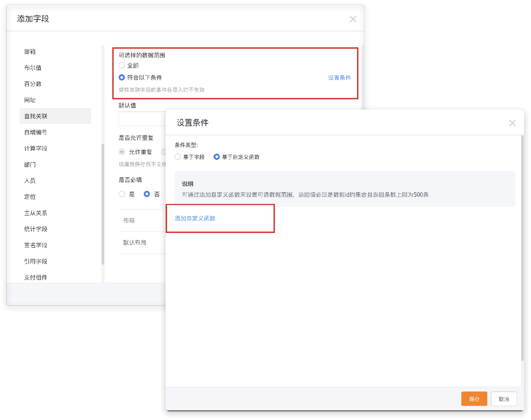The image size is (531, 420).
Task: Choose 邮箱 field type
Action: tap(55, 52)
